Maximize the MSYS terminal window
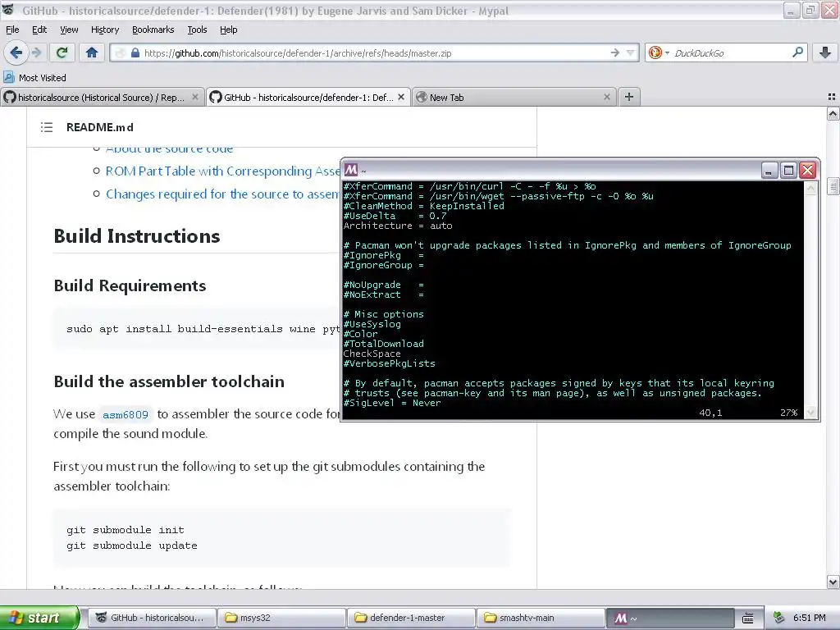This screenshot has width=840, height=630. (788, 171)
